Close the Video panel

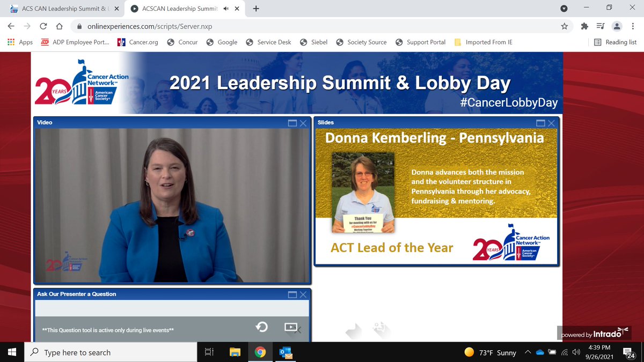tap(303, 123)
